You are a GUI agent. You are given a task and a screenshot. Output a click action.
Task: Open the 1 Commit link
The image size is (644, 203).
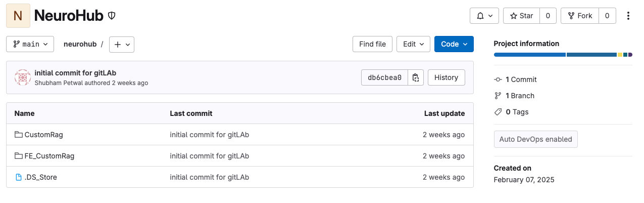pos(521,79)
